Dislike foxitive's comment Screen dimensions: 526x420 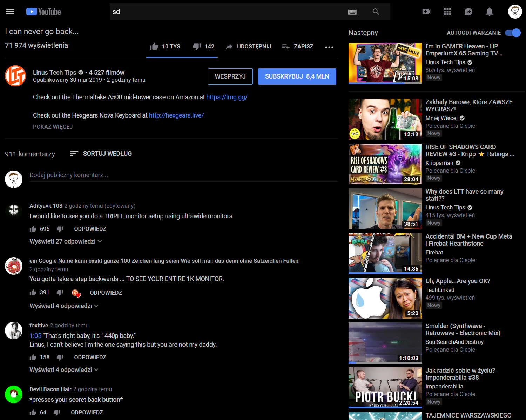[x=60, y=358]
